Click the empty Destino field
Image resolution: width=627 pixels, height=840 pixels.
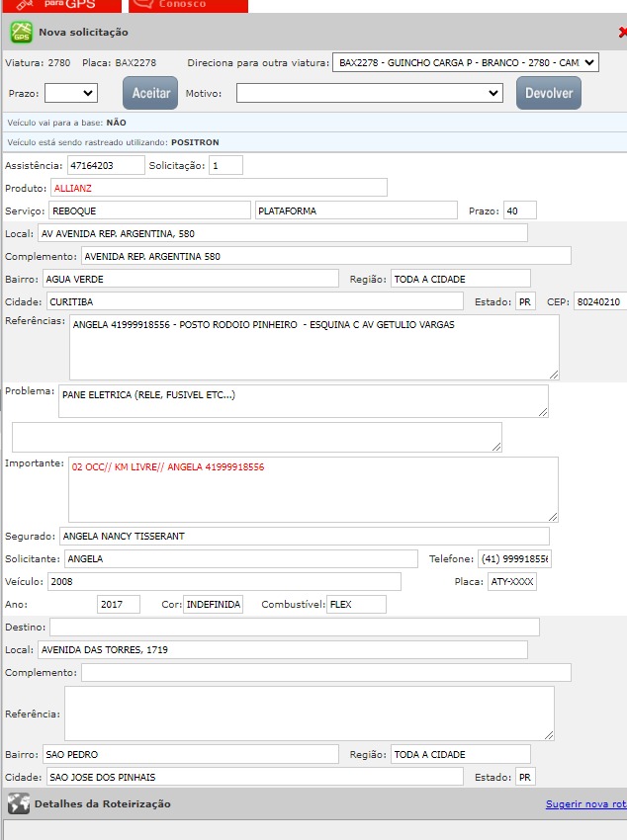tap(295, 627)
